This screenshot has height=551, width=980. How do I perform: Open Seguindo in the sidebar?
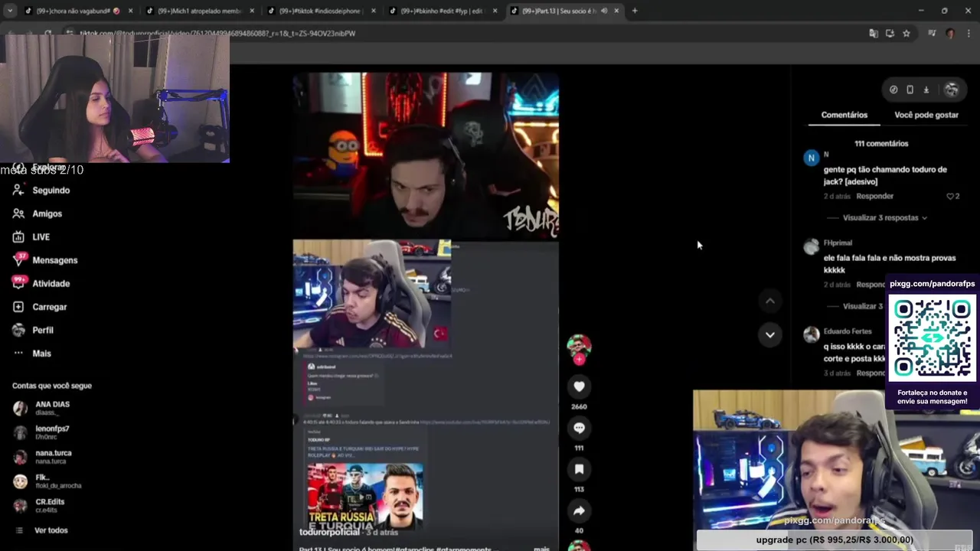click(51, 191)
